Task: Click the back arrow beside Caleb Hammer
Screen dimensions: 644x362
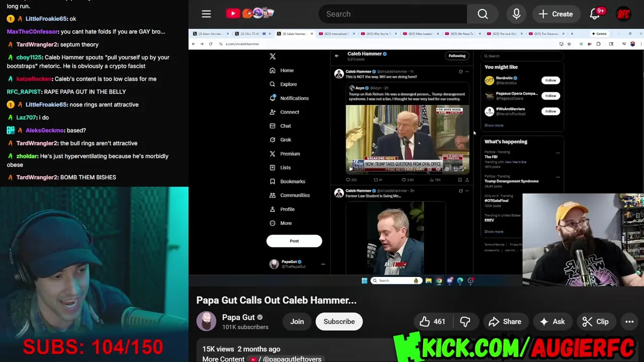Action: coord(337,56)
